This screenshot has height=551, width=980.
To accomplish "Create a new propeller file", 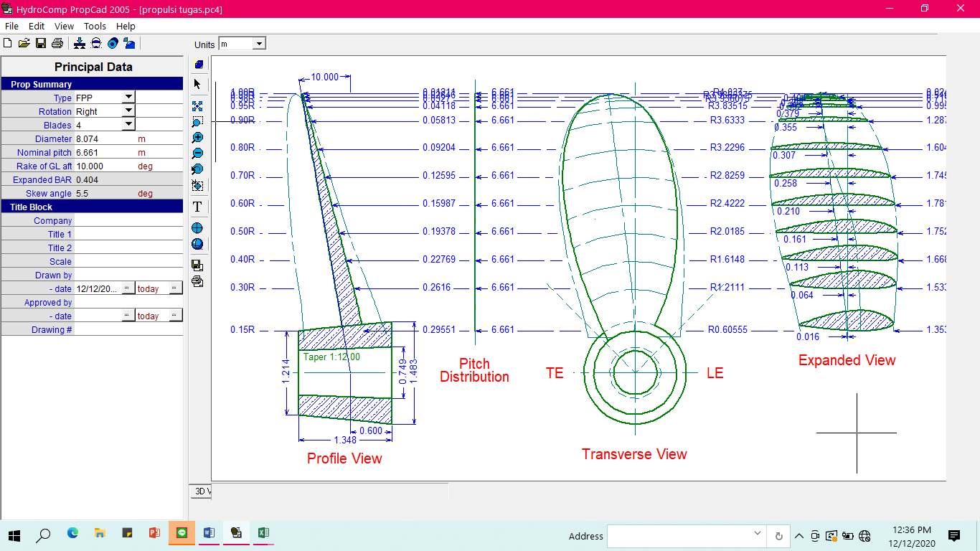I will [x=8, y=43].
